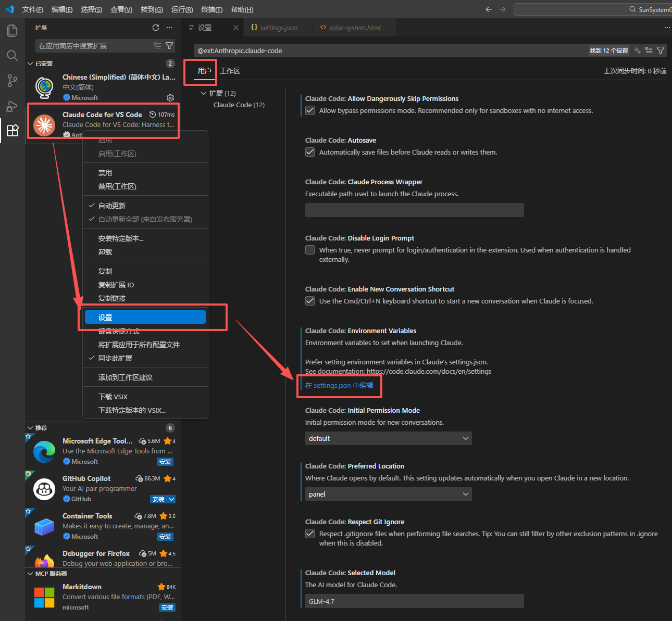
Task: Toggle Respect Git Ignore checkbox
Action: tap(310, 534)
